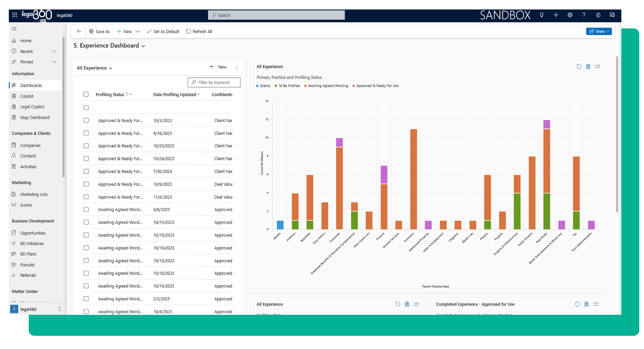The height and width of the screenshot is (349, 644).
Task: Open Opportunities in the sidebar
Action: point(32,233)
